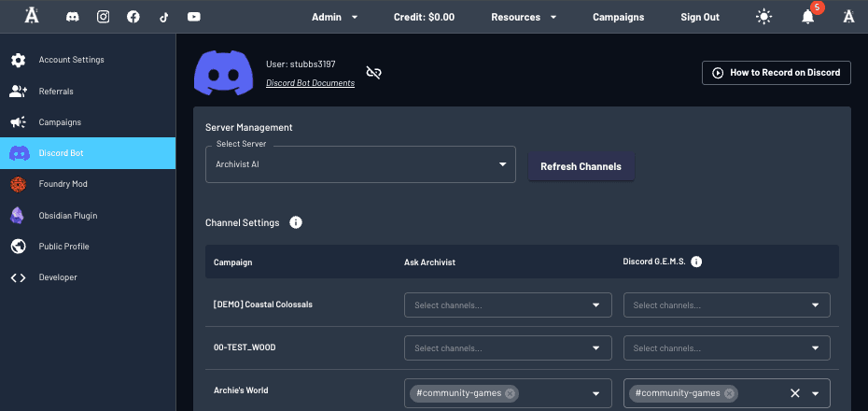The width and height of the screenshot is (868, 411).
Task: Open How to Record on Discord
Action: click(x=777, y=73)
